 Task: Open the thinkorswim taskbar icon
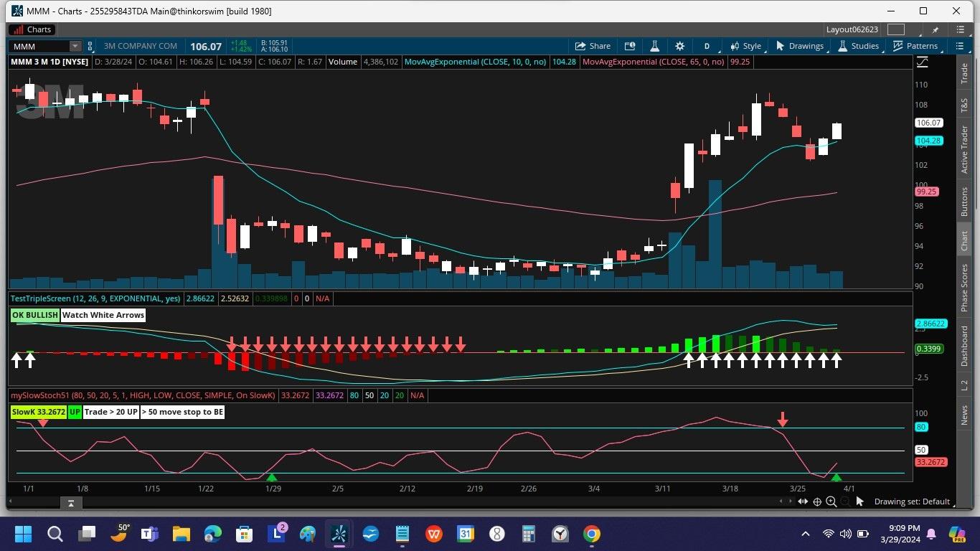[x=339, y=534]
